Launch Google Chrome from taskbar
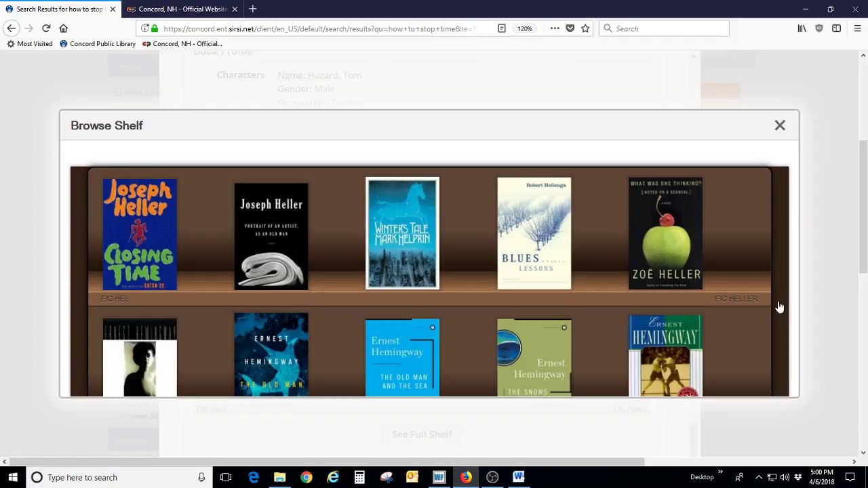This screenshot has width=868, height=488. pyautogui.click(x=307, y=477)
